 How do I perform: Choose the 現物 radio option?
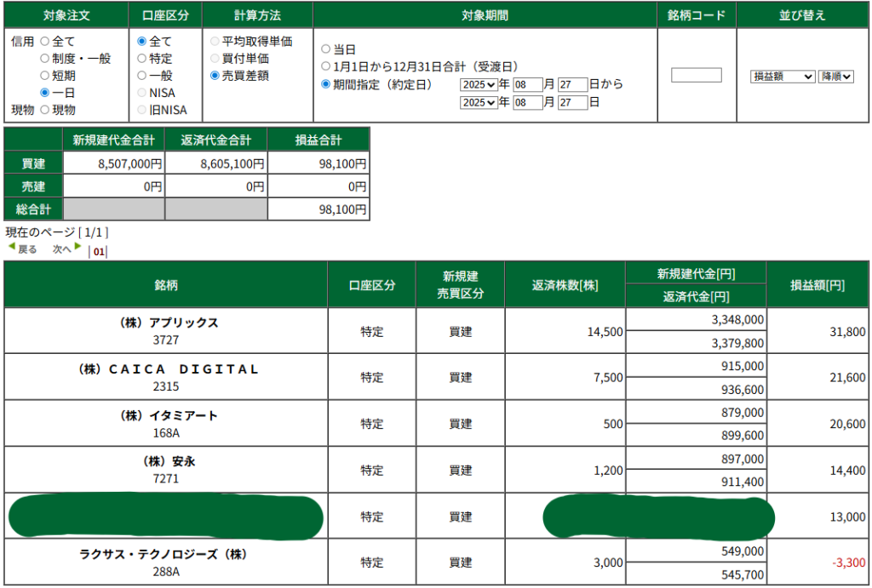coord(44,110)
